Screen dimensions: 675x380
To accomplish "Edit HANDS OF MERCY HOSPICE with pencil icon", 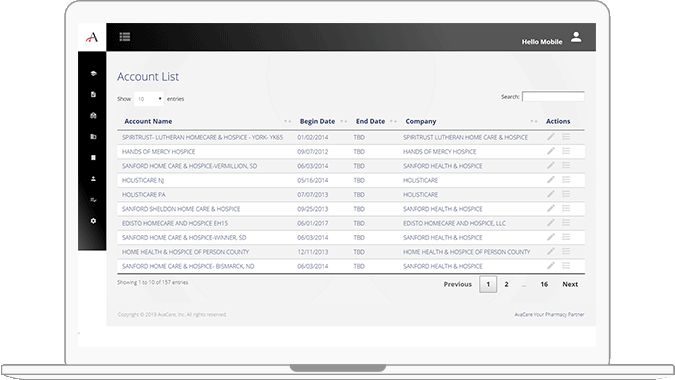I will (x=551, y=151).
